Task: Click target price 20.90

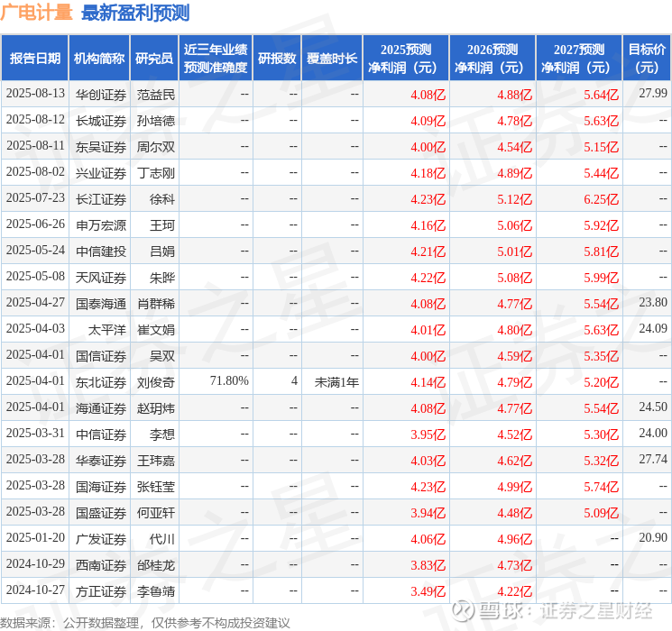Action: (x=653, y=537)
